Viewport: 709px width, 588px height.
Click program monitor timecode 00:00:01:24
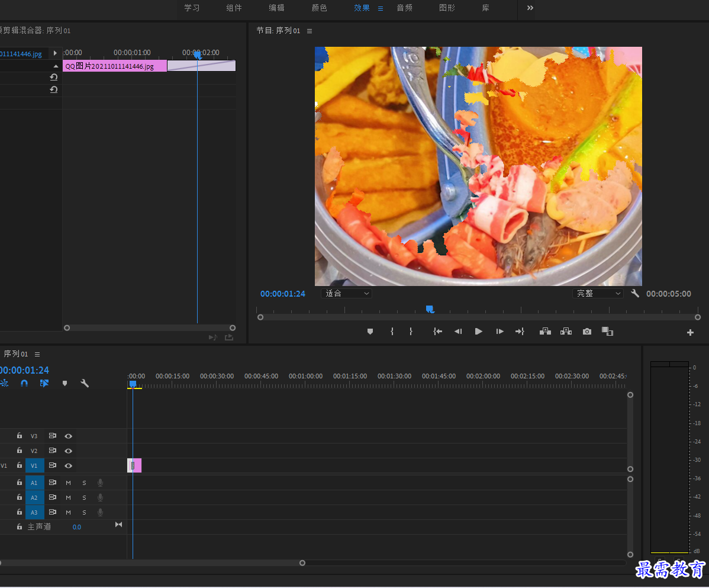click(283, 294)
